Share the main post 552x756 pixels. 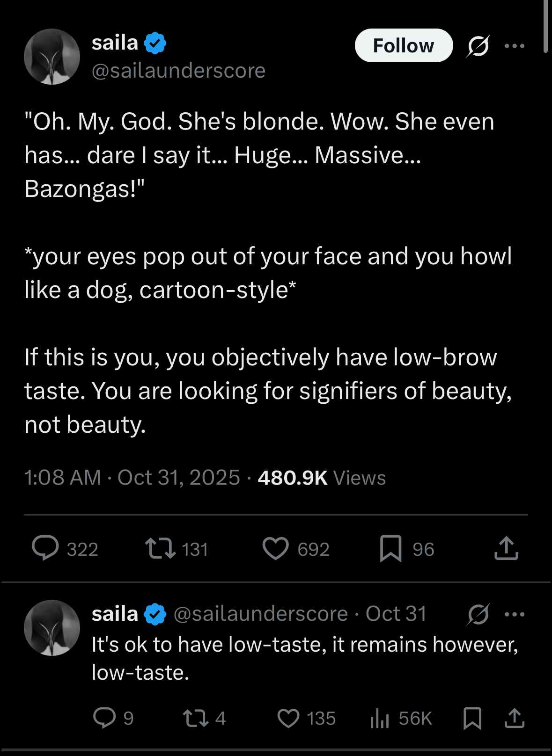506,548
